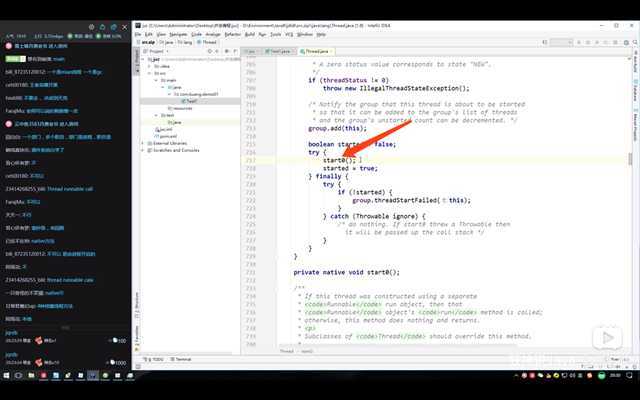Image resolution: width=640 pixels, height=400 pixels.
Task: Open the Database side tab
Action: pyautogui.click(x=636, y=91)
